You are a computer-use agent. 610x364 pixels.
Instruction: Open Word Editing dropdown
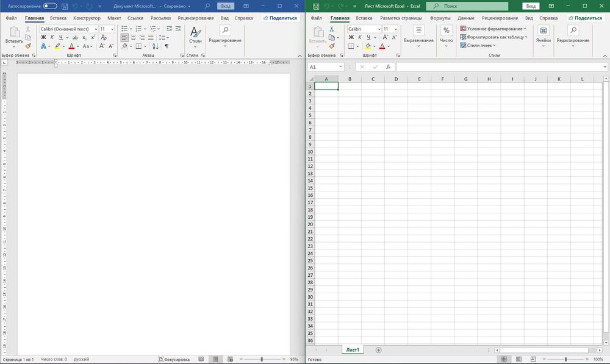click(225, 37)
